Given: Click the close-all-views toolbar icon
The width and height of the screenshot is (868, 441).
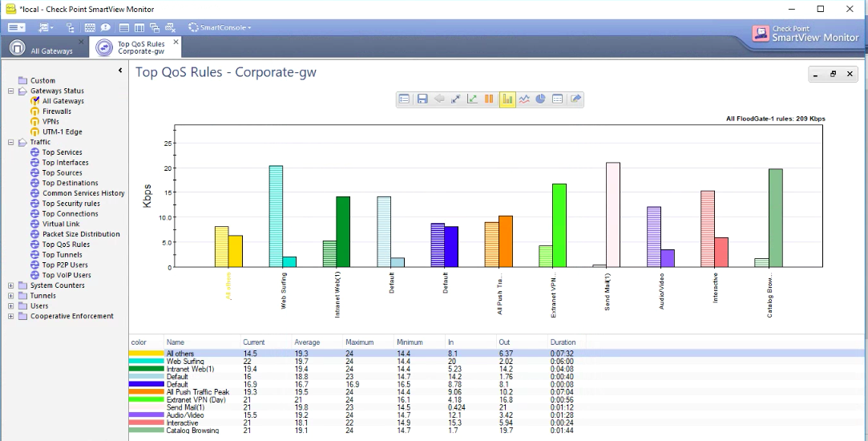Looking at the screenshot, I should 170,27.
